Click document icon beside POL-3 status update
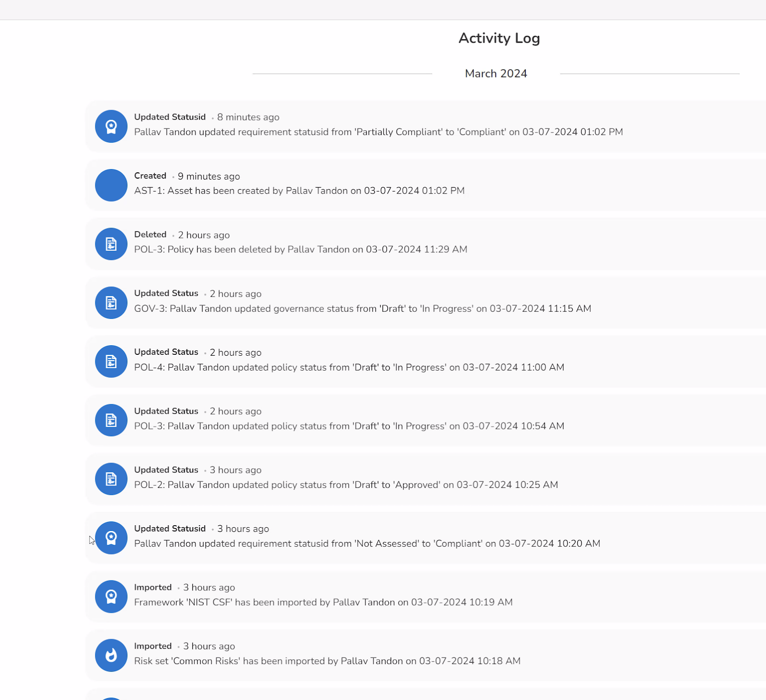766x700 pixels. [x=111, y=420]
